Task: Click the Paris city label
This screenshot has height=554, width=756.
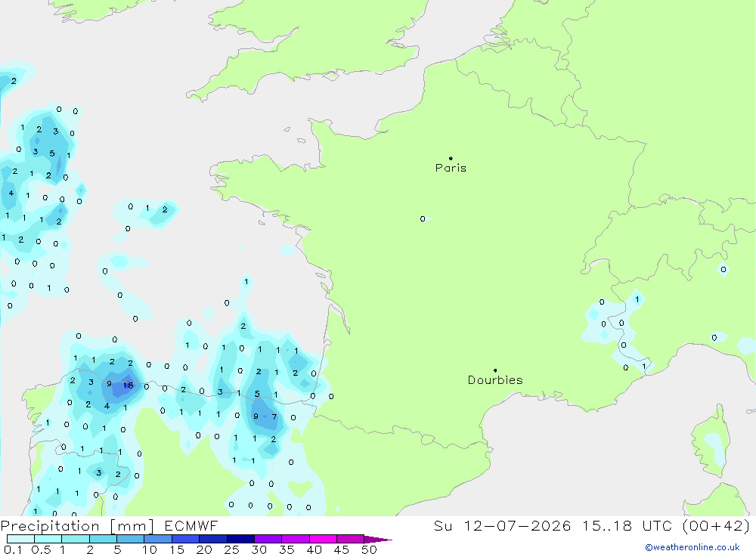Action: [451, 168]
